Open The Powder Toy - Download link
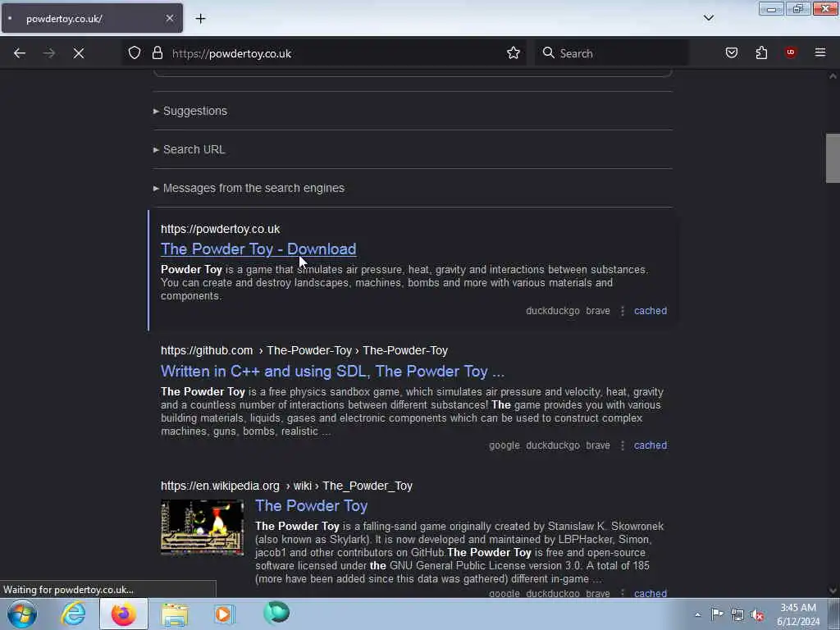The width and height of the screenshot is (840, 630). coord(258,249)
